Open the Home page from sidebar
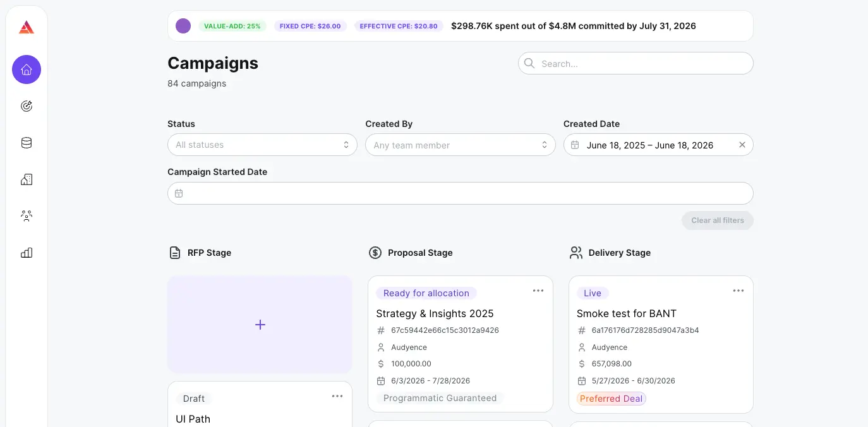 coord(27,69)
